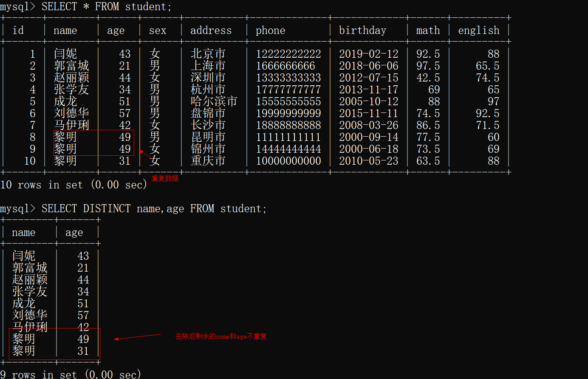Image resolution: width=588 pixels, height=379 pixels.
Task: Click the red 重复数据 annotation label
Action: [x=165, y=179]
